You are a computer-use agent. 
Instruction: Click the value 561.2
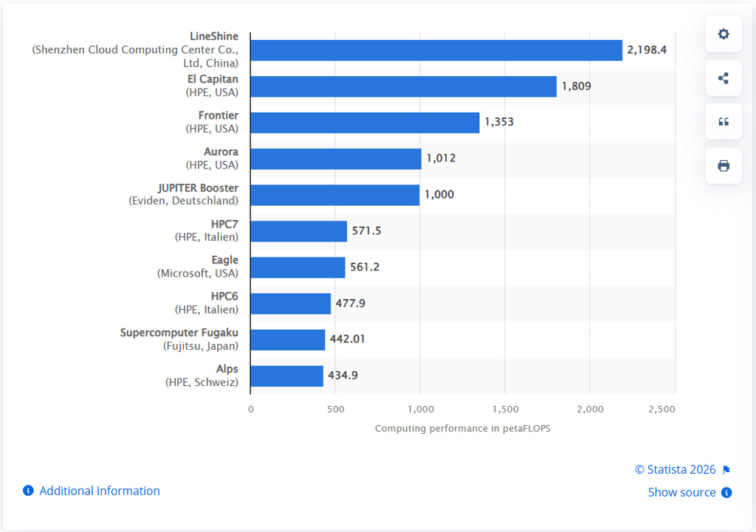tap(365, 267)
